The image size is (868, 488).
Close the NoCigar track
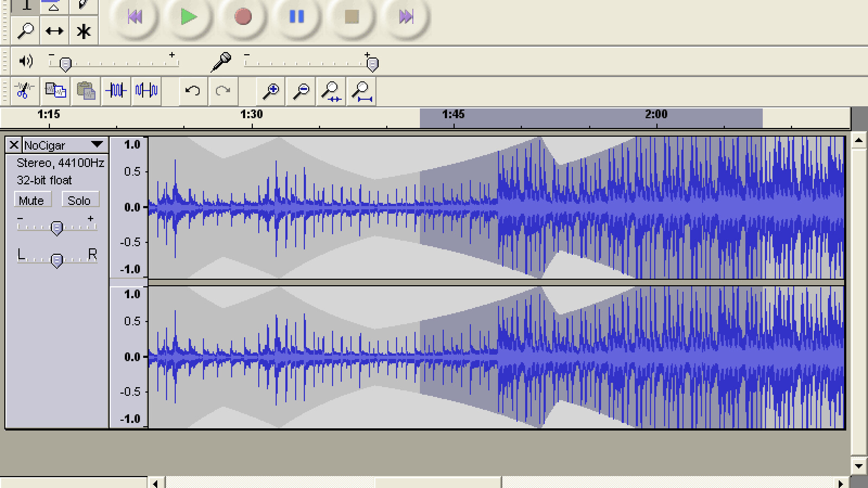(14, 145)
